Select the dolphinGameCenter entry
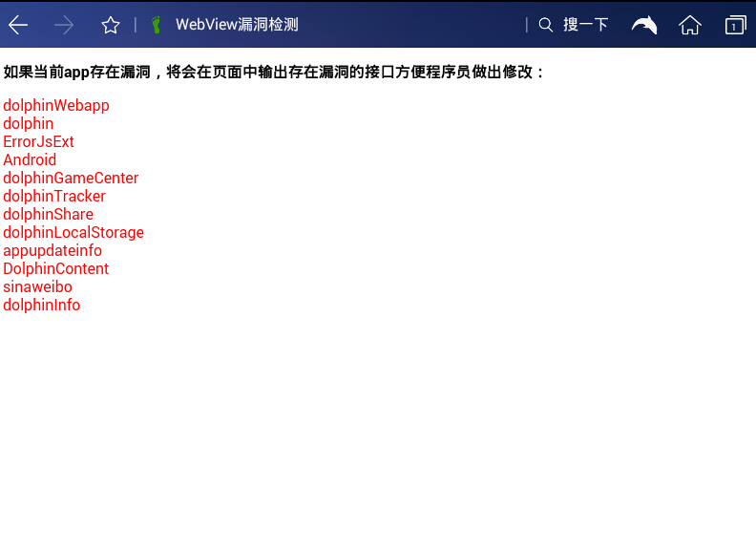This screenshot has width=756, height=550. [x=71, y=178]
